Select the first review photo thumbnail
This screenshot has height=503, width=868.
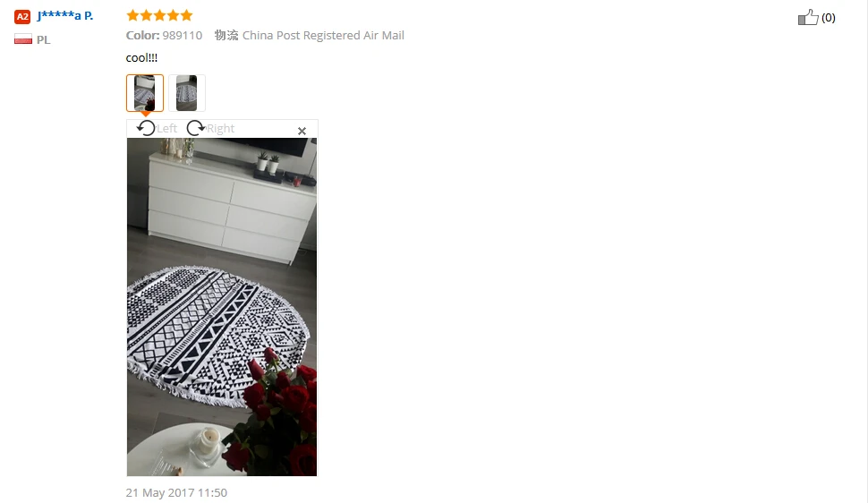144,93
